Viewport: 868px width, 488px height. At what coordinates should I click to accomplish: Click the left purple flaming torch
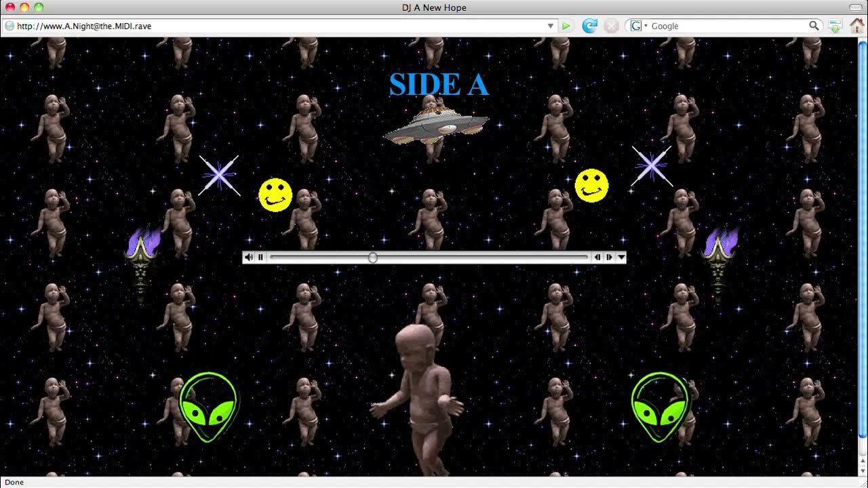click(142, 264)
